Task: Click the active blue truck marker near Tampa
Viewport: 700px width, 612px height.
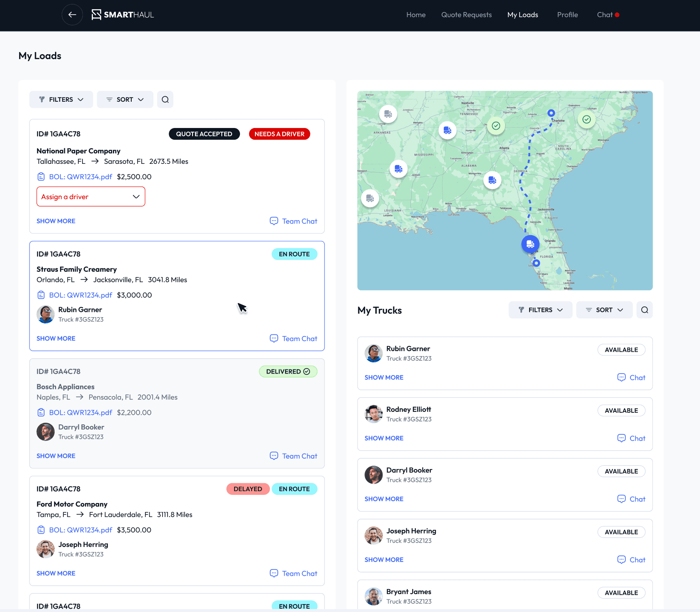Action: pos(530,244)
